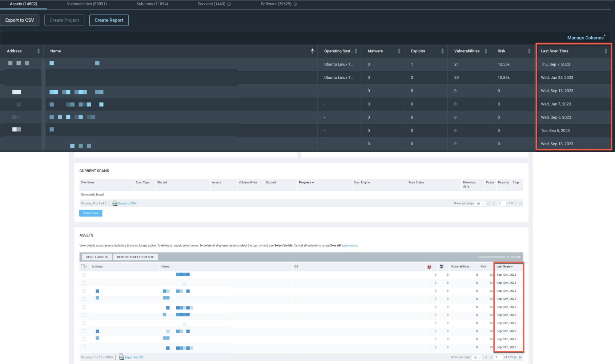Click the Exploits column sort arrows
Image resolution: width=615 pixels, height=364 pixels.
point(442,51)
